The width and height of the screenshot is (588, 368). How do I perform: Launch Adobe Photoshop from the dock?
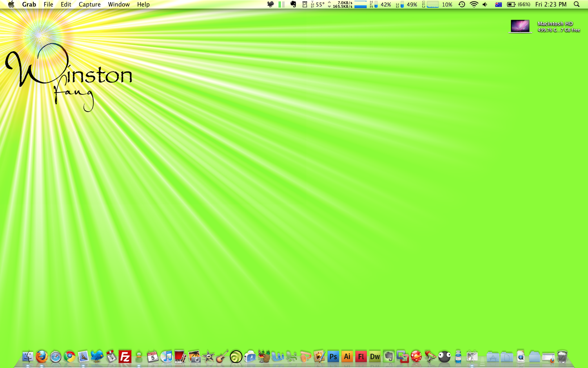(333, 357)
